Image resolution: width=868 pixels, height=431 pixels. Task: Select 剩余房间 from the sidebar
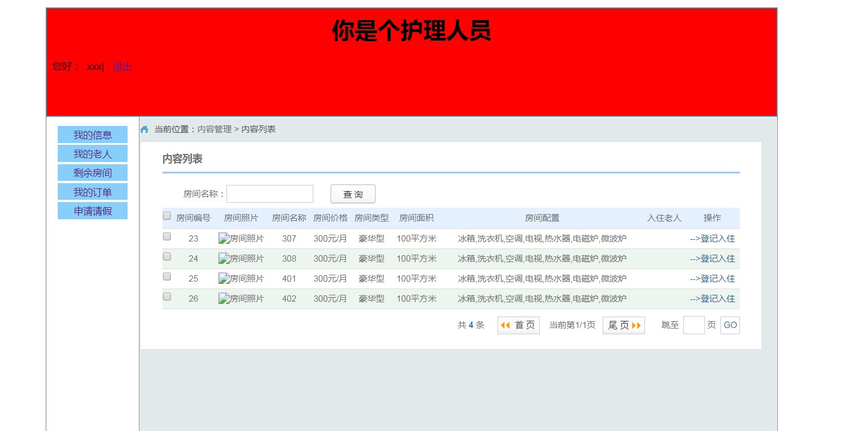pos(93,173)
